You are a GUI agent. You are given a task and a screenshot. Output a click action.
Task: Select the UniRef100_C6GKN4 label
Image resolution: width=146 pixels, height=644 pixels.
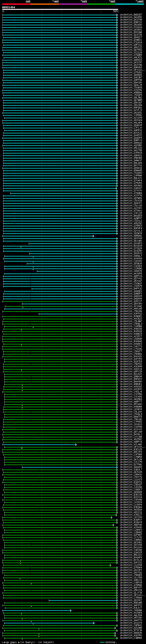(131, 610)
